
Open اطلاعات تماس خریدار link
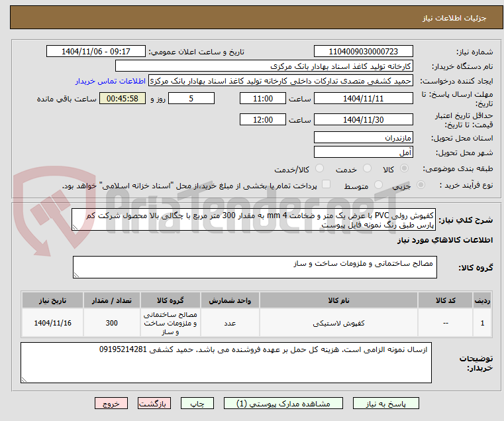pos(111,81)
